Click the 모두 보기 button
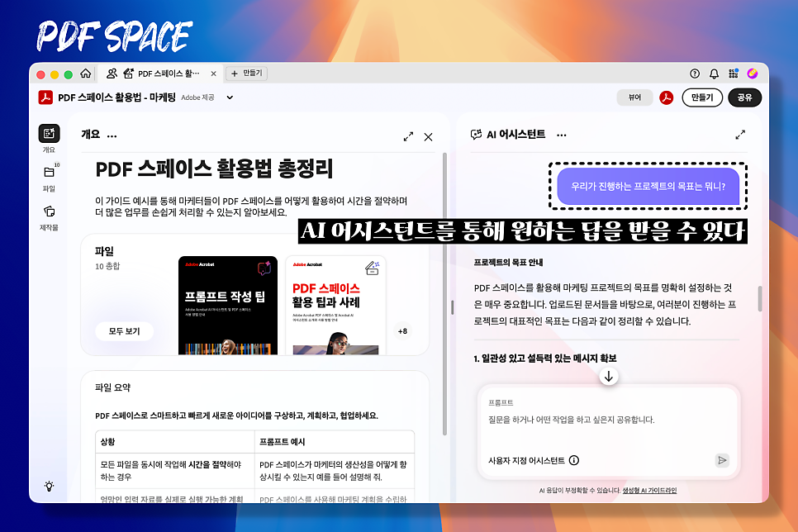 tap(124, 331)
